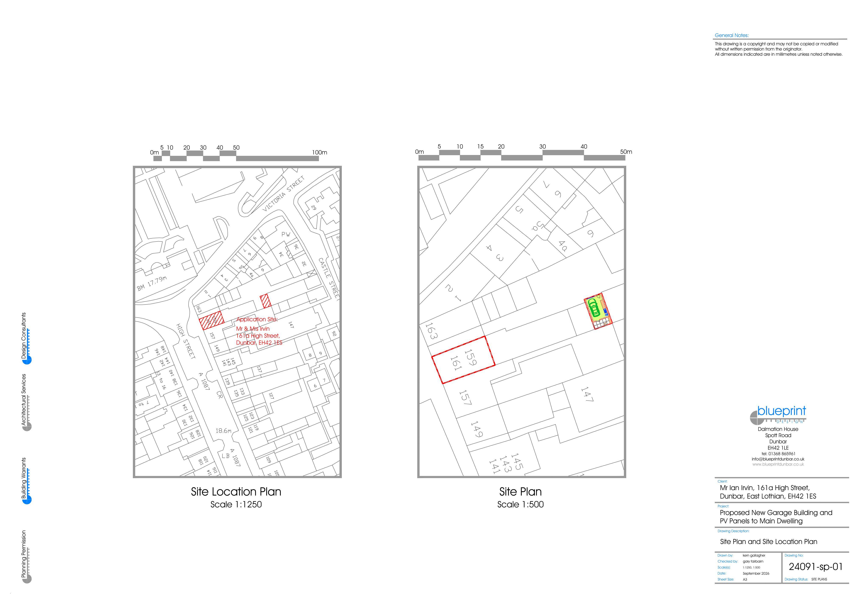
Task: Click the A3 sheet size value
Action: point(745,580)
